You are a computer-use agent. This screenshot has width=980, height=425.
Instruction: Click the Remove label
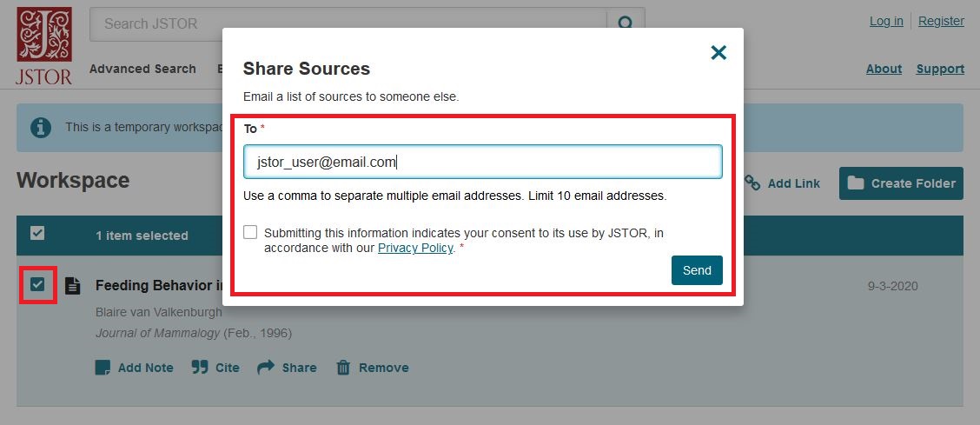pyautogui.click(x=384, y=368)
